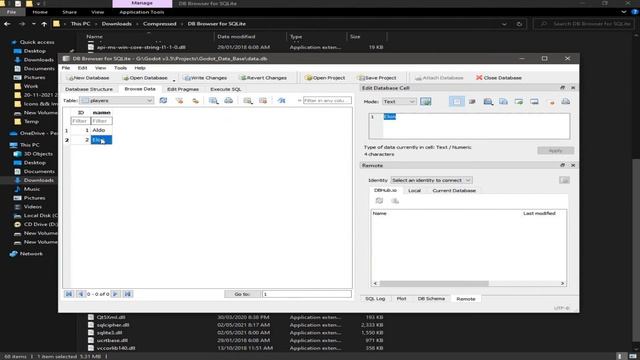Click the find in table icon
The height and width of the screenshot is (360, 640).
click(282, 100)
